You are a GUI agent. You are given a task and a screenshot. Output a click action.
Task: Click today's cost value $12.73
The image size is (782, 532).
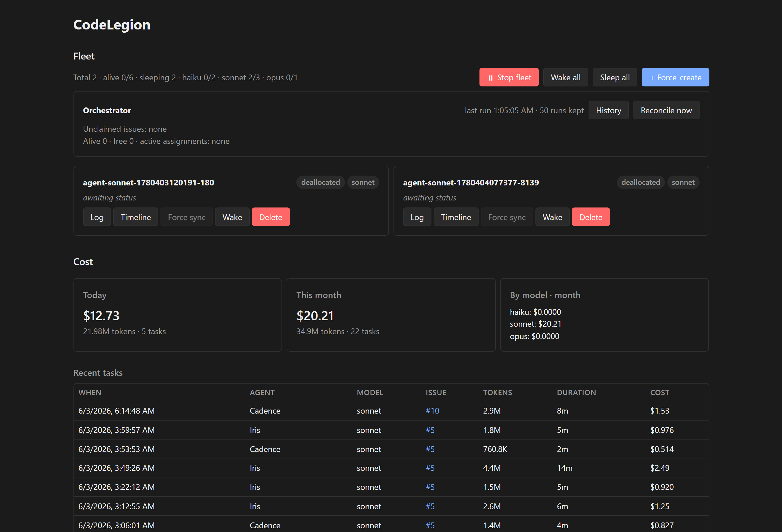(x=101, y=315)
